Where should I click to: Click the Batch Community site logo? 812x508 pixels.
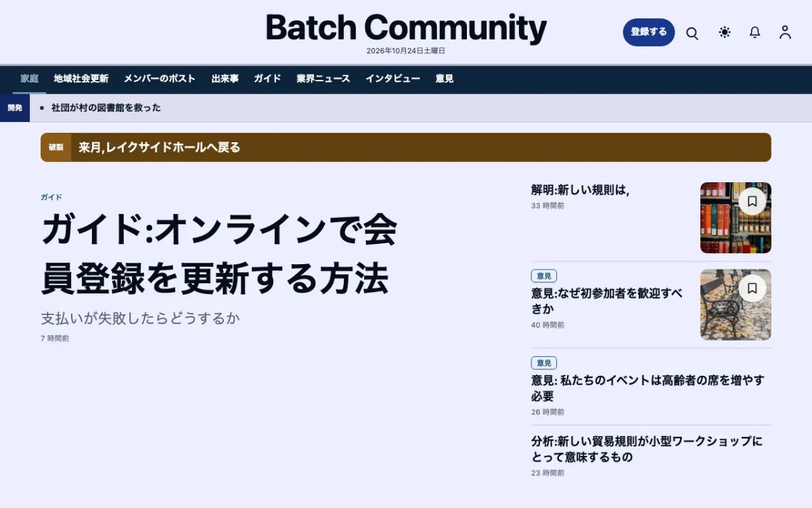406,28
